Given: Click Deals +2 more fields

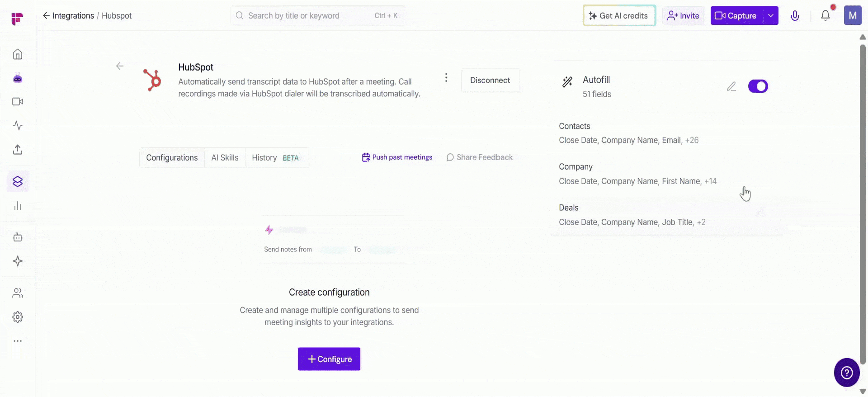Looking at the screenshot, I should click(x=701, y=222).
